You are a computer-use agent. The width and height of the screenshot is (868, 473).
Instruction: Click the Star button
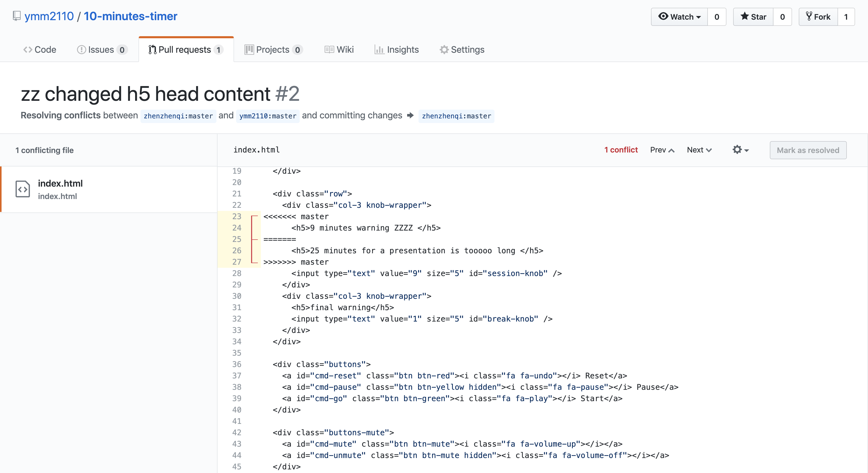(753, 17)
